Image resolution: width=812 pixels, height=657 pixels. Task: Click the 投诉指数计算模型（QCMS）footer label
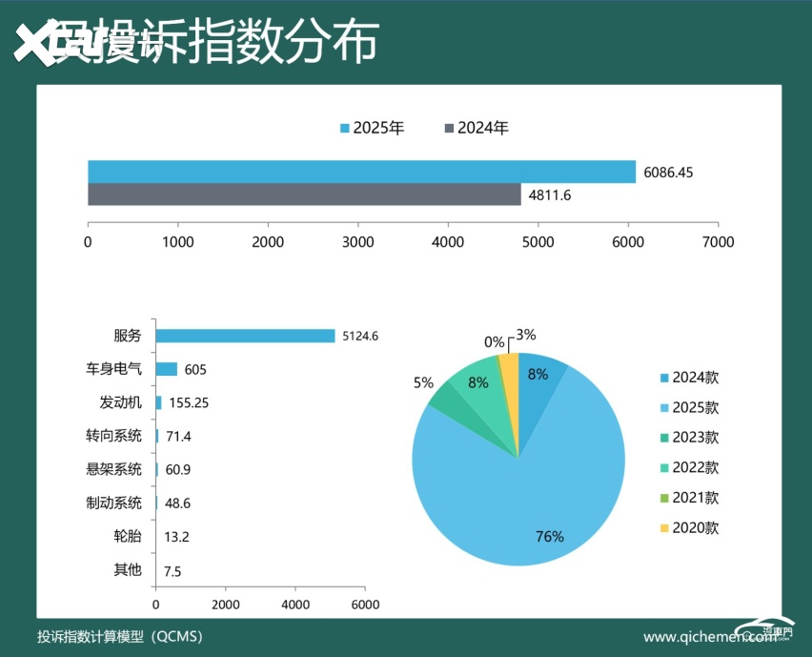[119, 637]
